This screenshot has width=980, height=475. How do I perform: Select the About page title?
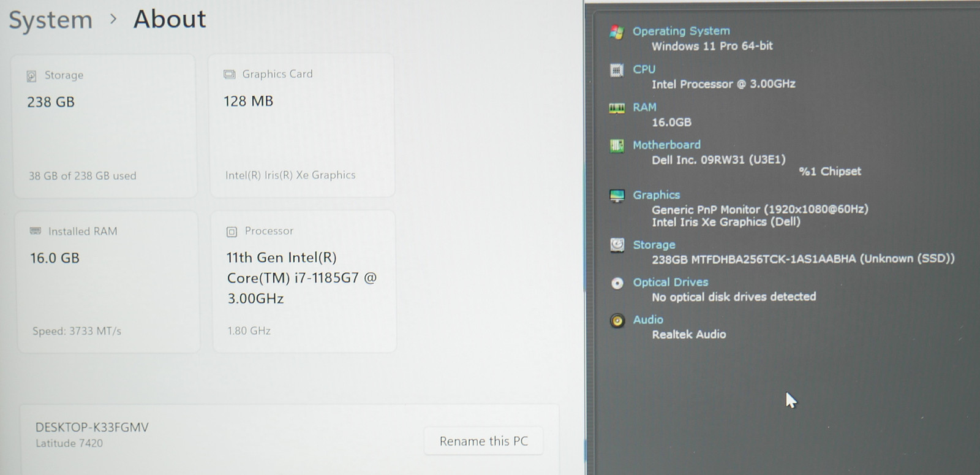click(x=170, y=19)
